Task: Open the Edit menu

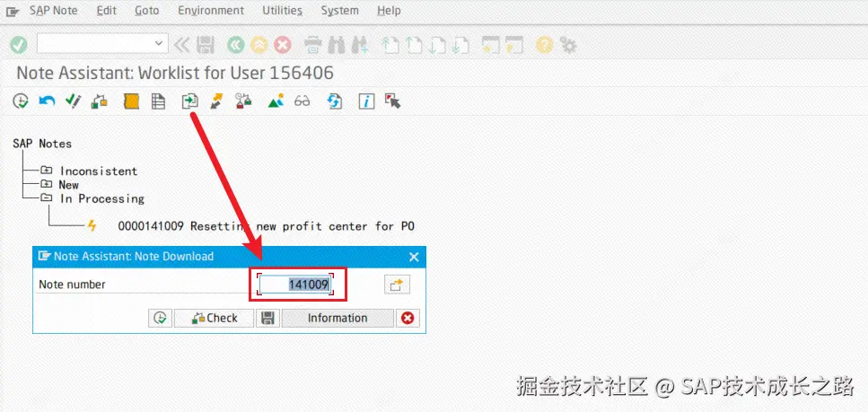Action: coord(106,11)
